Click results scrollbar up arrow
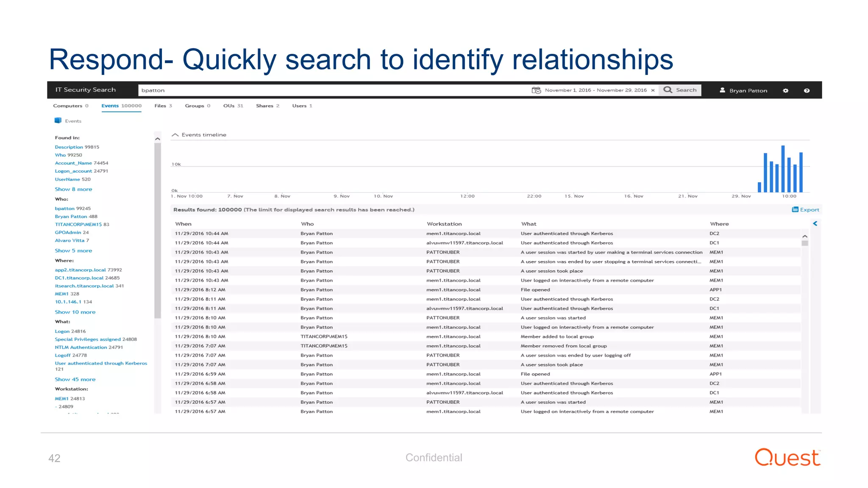Image resolution: width=868 pixels, height=488 pixels. point(805,236)
